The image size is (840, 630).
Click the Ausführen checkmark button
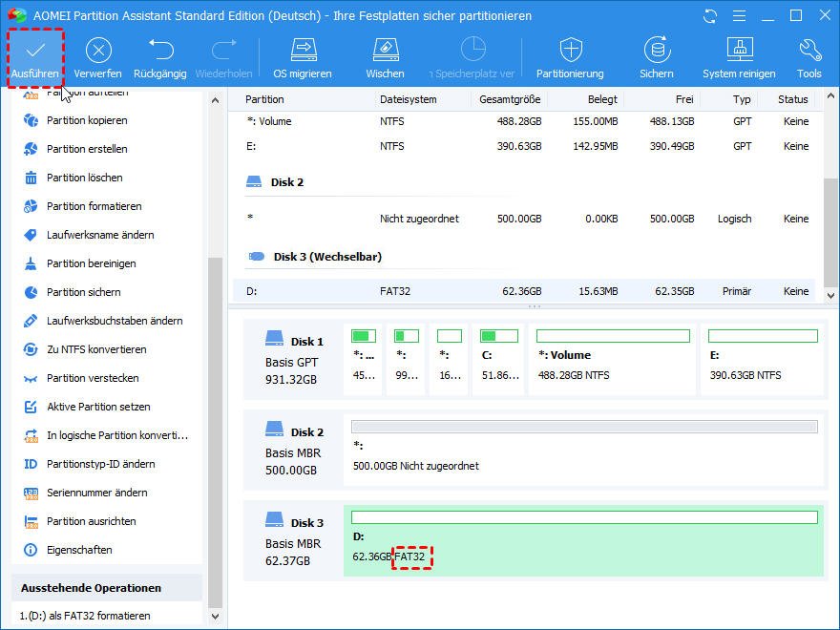coord(34,56)
